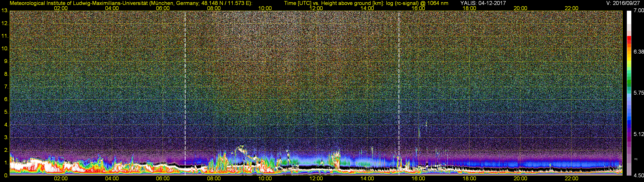Click the 02:00 label on the top time axis
Image resolution: width=644 pixels, height=182 pixels.
coord(61,8)
